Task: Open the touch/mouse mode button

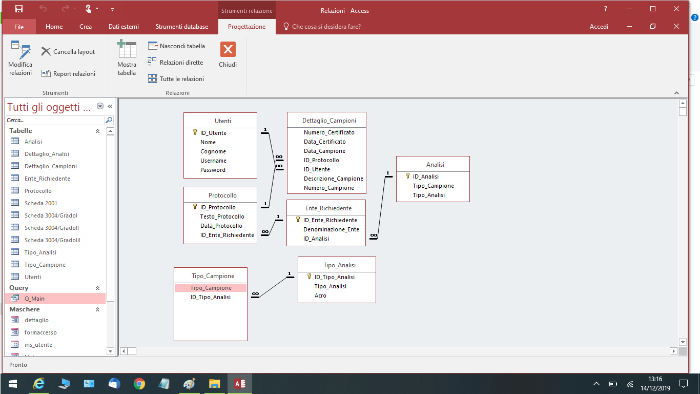Action: coord(88,8)
